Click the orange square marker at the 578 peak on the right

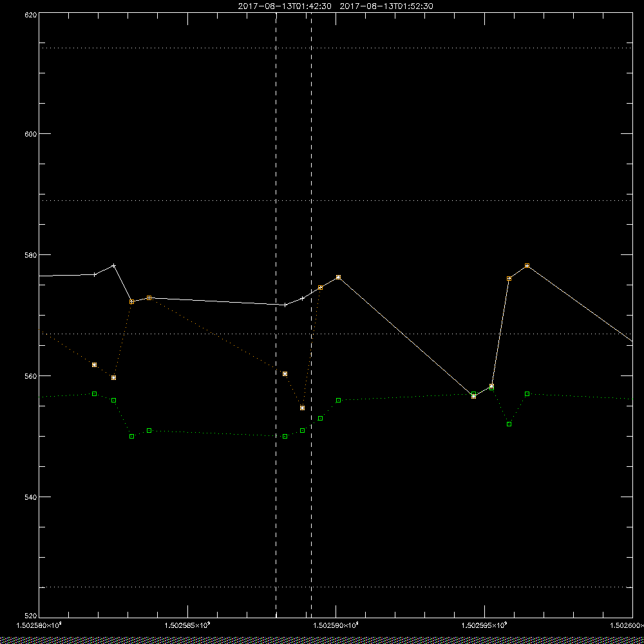(x=527, y=266)
